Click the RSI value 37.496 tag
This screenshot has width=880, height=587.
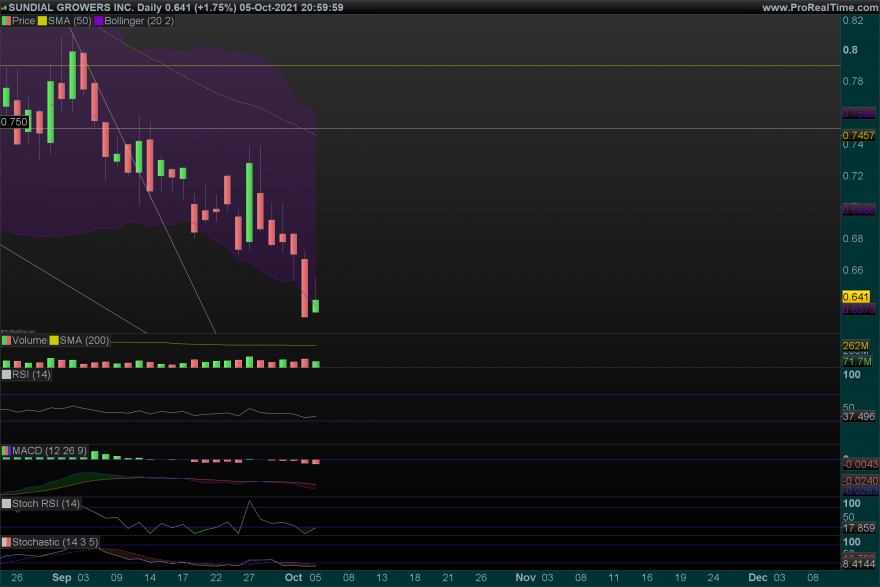click(859, 416)
